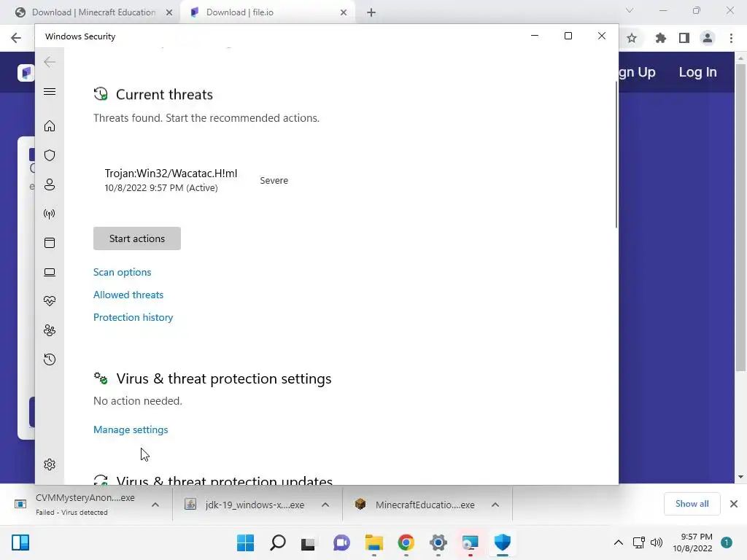
Task: Open a new Chrome tab
Action: point(371,12)
